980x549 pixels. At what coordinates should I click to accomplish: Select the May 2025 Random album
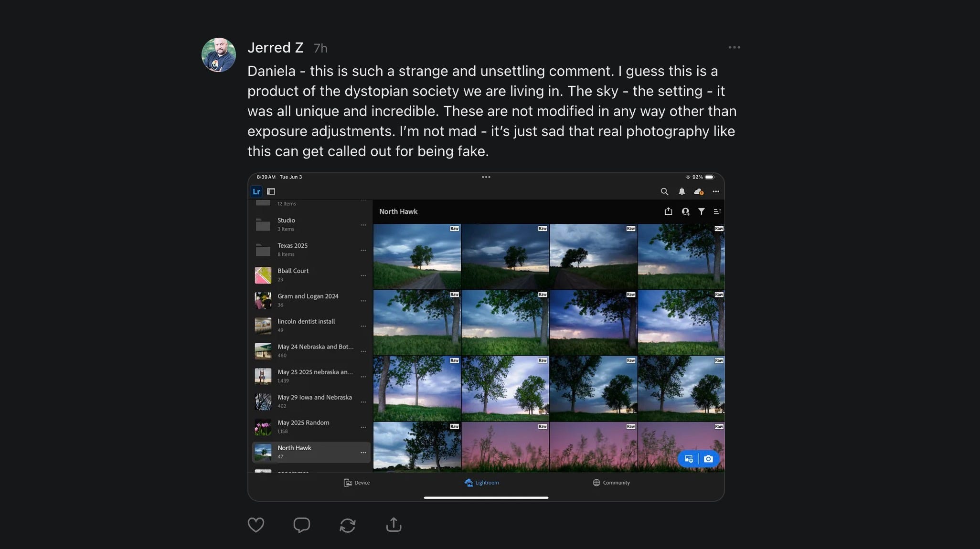(x=303, y=427)
